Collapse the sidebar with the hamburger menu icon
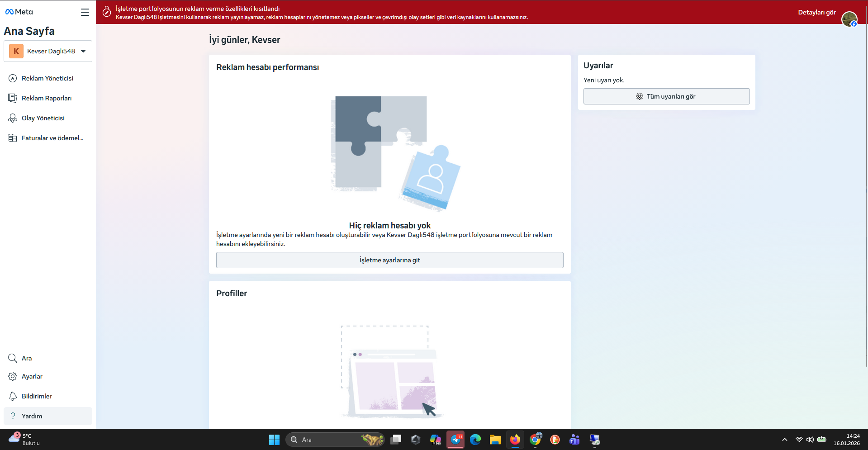Screen dimensions: 868x450 pyautogui.click(x=85, y=12)
